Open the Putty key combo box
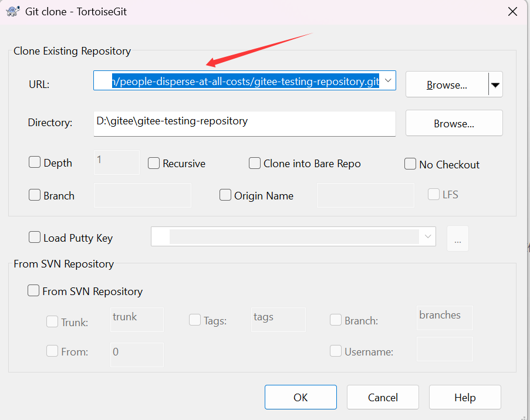Viewport: 530px width, 420px height. pyautogui.click(x=293, y=236)
